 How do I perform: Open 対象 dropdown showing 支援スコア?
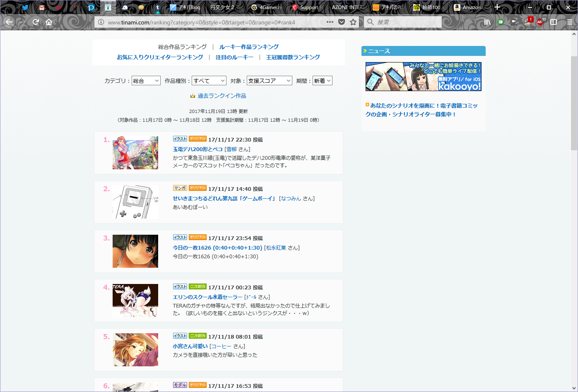270,81
